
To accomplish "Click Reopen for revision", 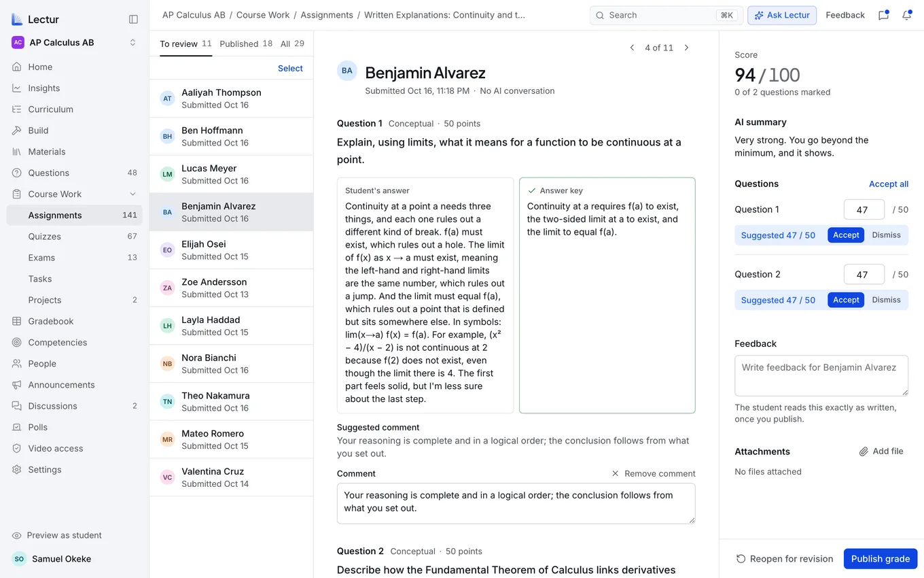I will click(785, 559).
